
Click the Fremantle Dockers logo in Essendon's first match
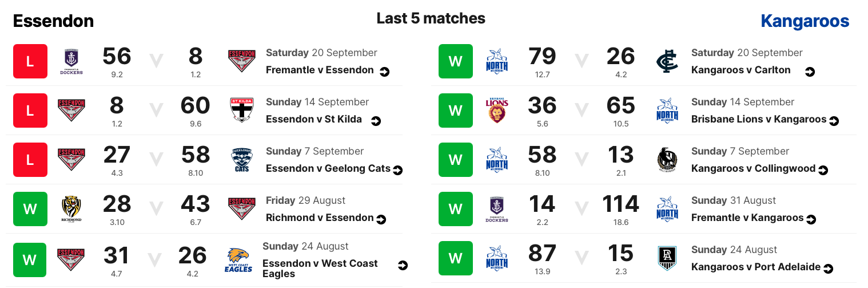73,62
